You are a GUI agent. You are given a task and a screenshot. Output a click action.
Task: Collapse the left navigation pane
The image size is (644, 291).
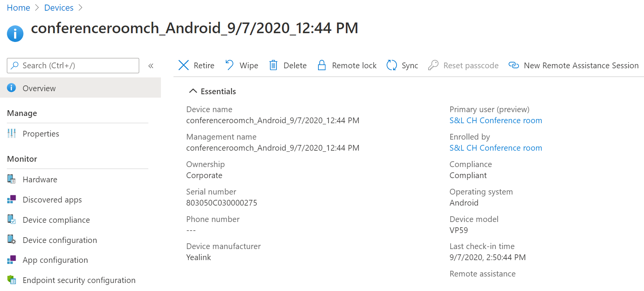point(151,66)
